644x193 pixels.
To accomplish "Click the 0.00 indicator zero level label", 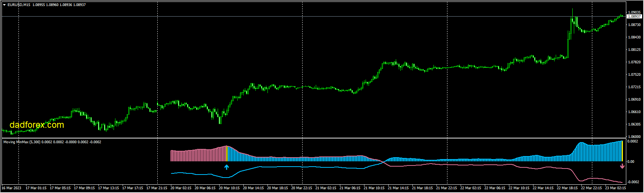I will (x=630, y=162).
